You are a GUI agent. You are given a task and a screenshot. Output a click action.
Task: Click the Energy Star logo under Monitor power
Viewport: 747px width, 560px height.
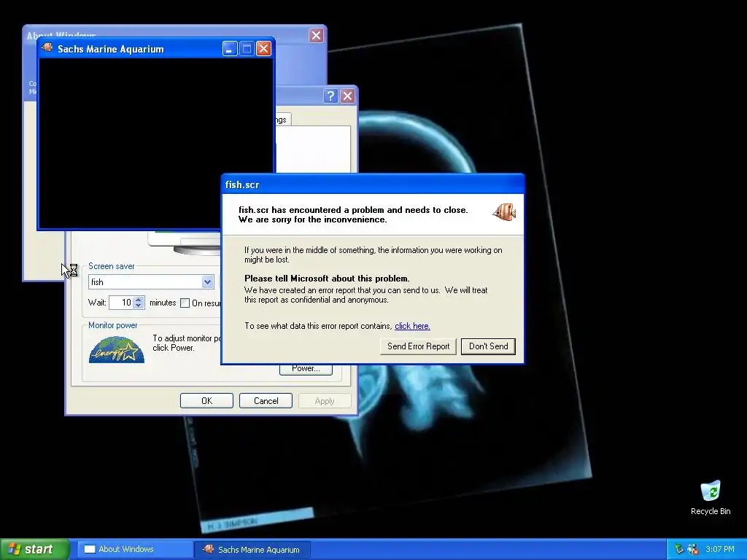(116, 349)
